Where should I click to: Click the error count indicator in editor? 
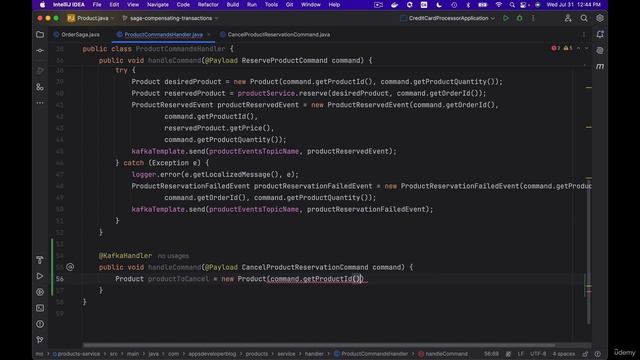point(556,49)
